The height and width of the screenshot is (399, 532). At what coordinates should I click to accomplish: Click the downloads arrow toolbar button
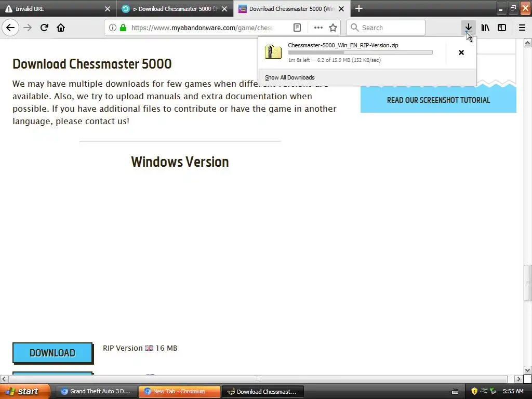click(468, 28)
